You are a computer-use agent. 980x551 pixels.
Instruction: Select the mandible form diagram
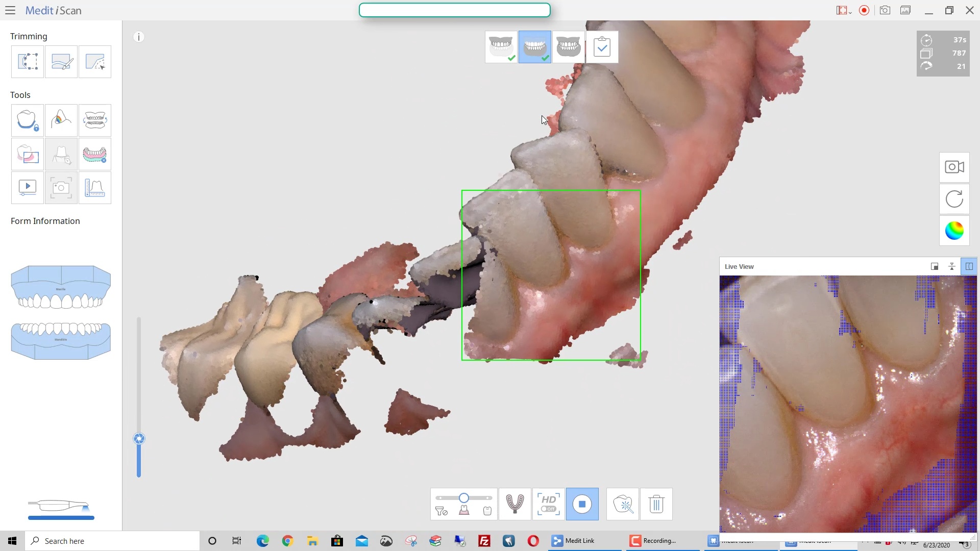click(x=61, y=340)
